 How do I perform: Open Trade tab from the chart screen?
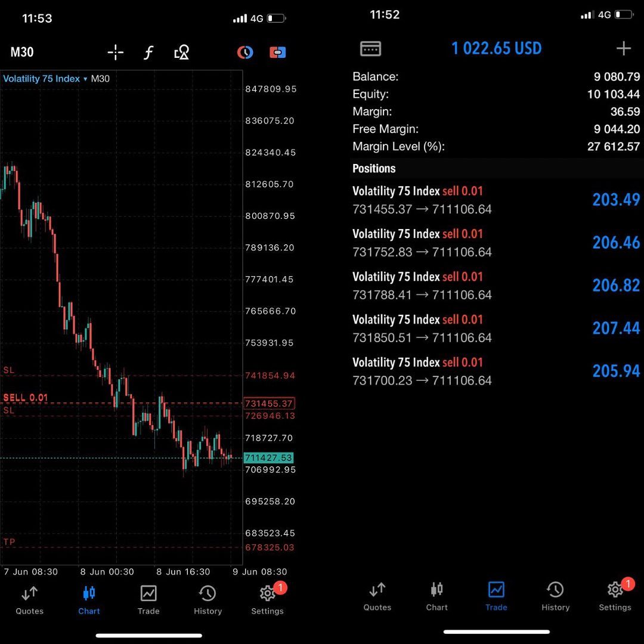point(148,600)
